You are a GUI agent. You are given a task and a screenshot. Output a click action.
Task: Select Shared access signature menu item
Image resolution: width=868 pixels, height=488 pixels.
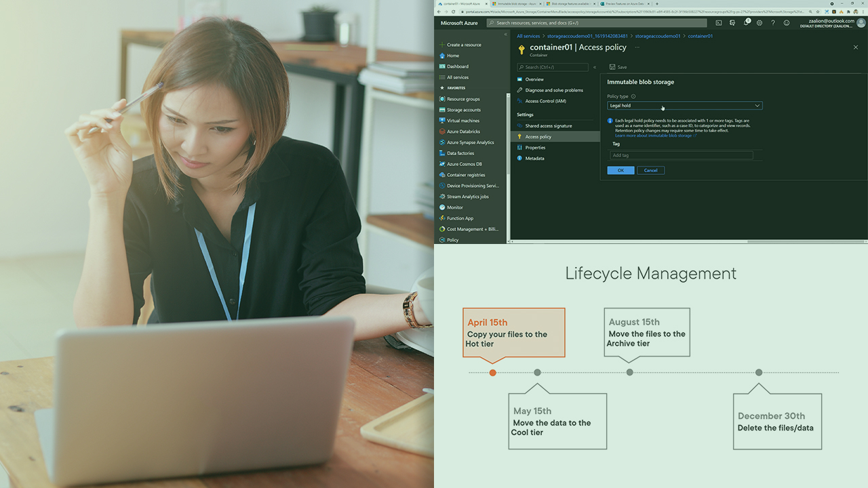click(x=548, y=126)
